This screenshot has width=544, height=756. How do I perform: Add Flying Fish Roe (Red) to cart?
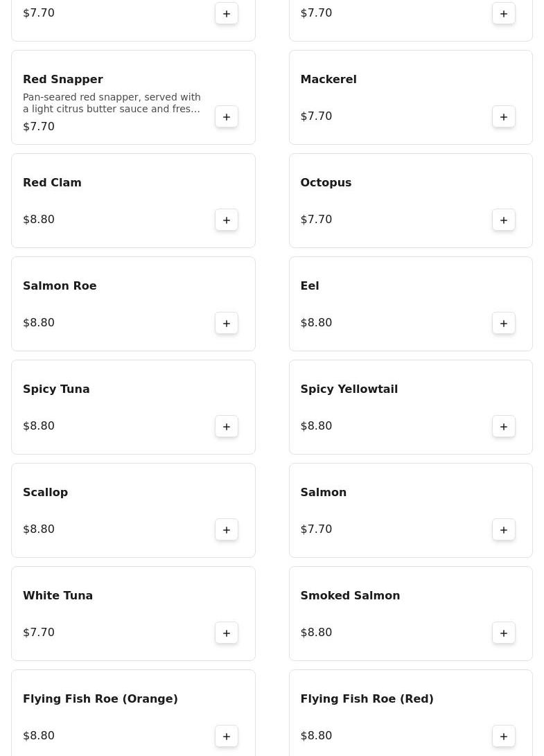[x=504, y=736]
